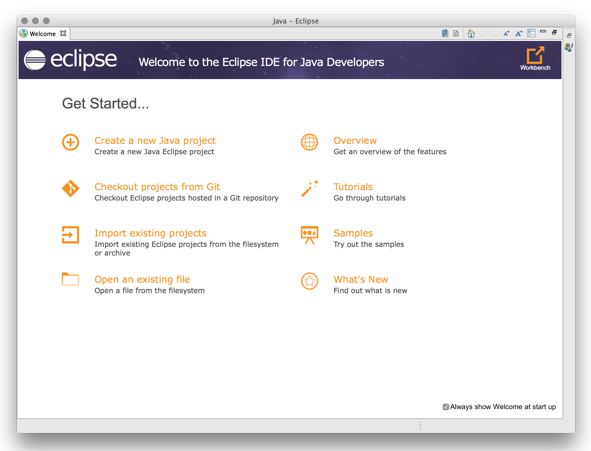Magnify font with the larger A icon
Viewport: 591px width, 451px height.
coord(519,34)
